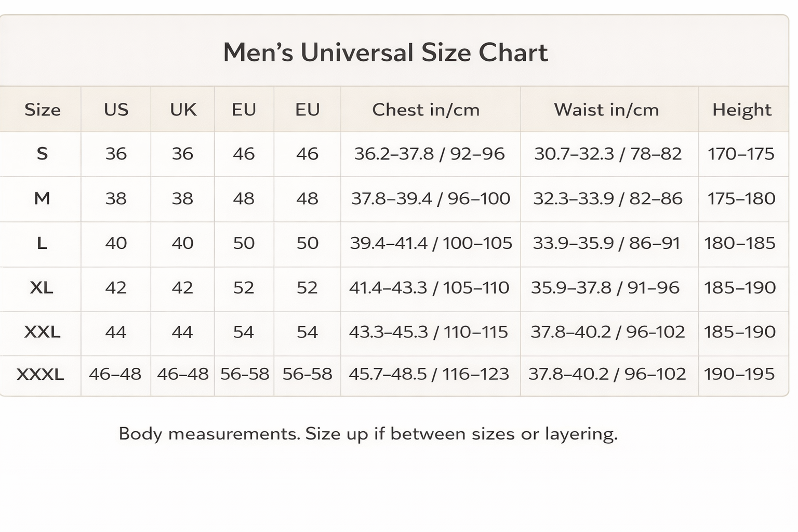Select the Chest in/cm column header
The height and width of the screenshot is (532, 798).
coord(425,110)
